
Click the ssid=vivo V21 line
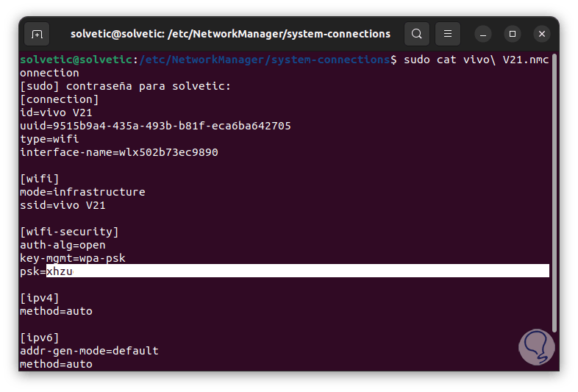pos(63,205)
